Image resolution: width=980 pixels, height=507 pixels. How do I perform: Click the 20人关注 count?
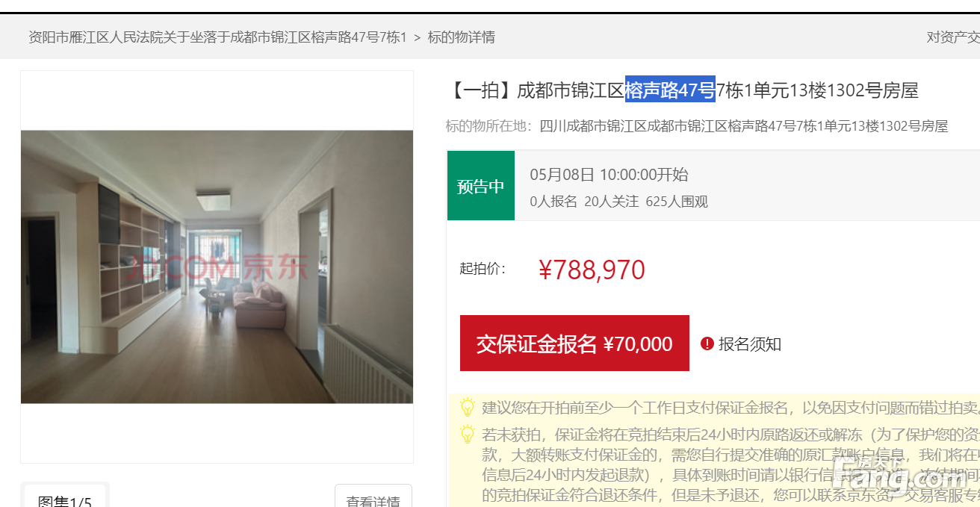click(x=611, y=202)
